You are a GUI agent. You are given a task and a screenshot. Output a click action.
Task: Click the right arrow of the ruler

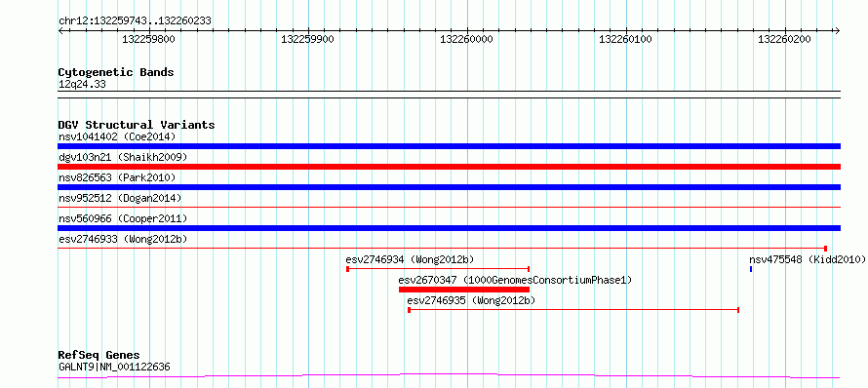(837, 30)
